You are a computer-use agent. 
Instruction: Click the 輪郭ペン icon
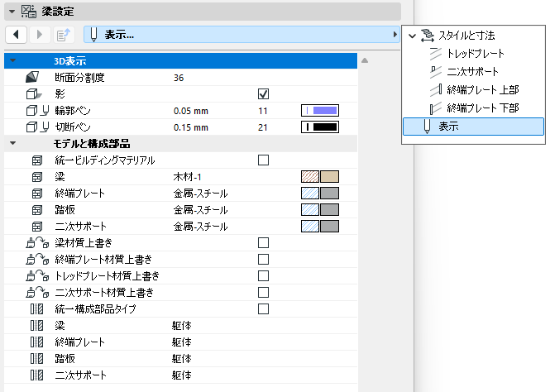pos(37,111)
